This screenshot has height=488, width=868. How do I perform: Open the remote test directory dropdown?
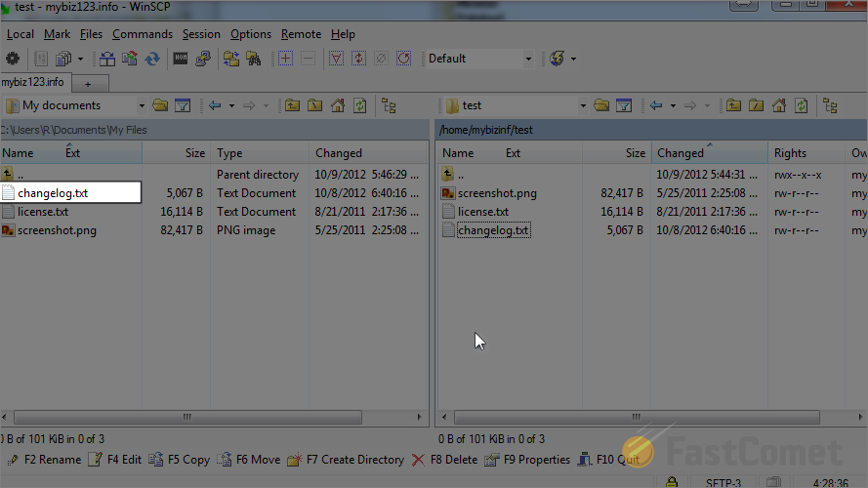pos(582,105)
